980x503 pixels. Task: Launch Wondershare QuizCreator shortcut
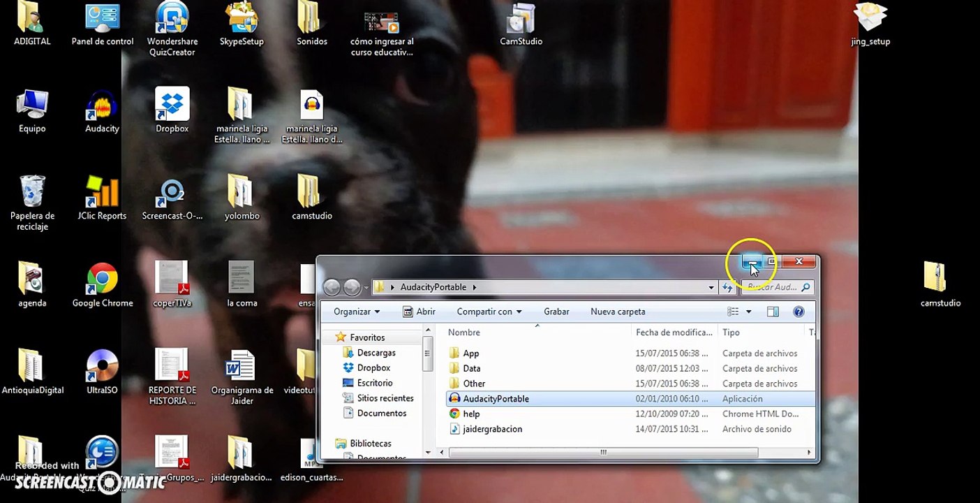(172, 29)
